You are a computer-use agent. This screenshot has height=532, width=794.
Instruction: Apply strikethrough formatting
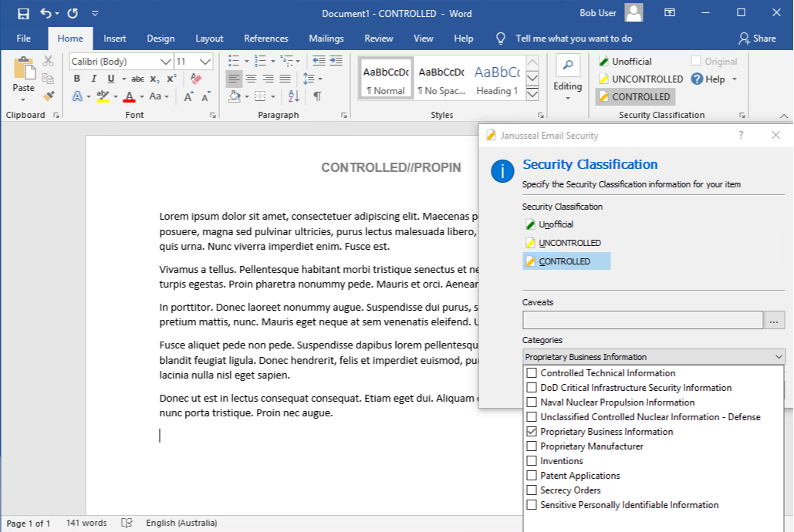click(137, 79)
